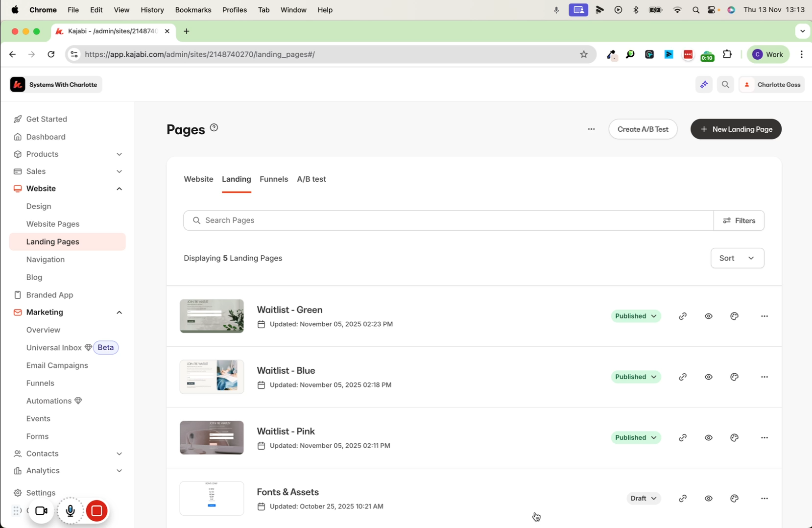This screenshot has height=528, width=812.
Task: Open Published status dropdown for Waitlist - Green
Action: (x=635, y=316)
